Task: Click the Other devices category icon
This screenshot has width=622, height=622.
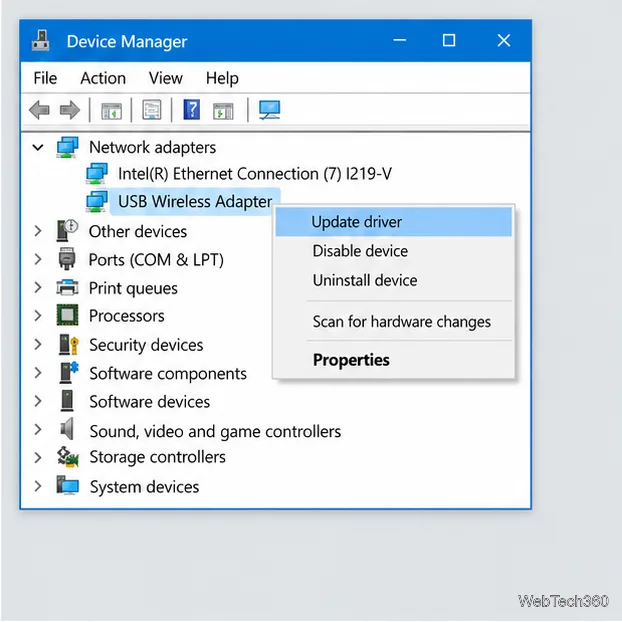Action: (x=67, y=230)
